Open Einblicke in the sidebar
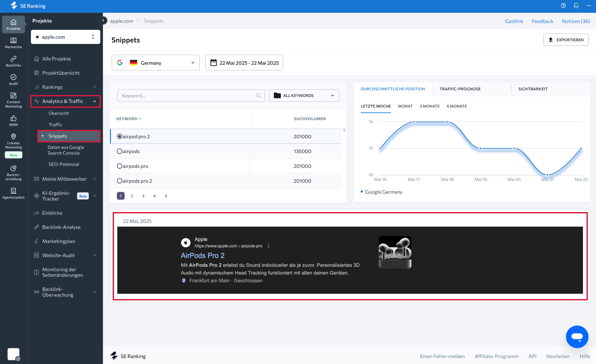 click(x=52, y=213)
